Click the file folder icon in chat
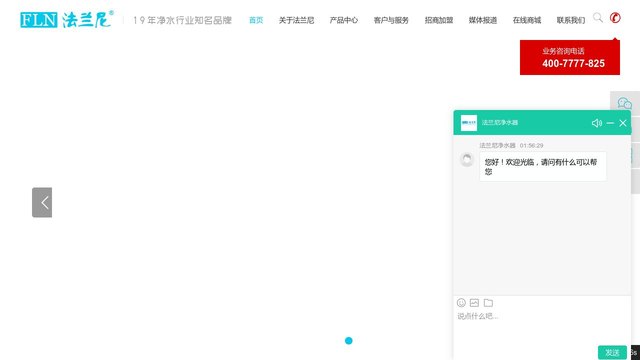The width and height of the screenshot is (640, 360). [488, 302]
